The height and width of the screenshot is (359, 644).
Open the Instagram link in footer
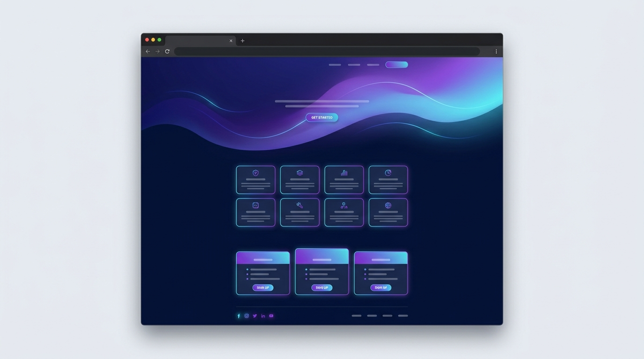(x=247, y=316)
